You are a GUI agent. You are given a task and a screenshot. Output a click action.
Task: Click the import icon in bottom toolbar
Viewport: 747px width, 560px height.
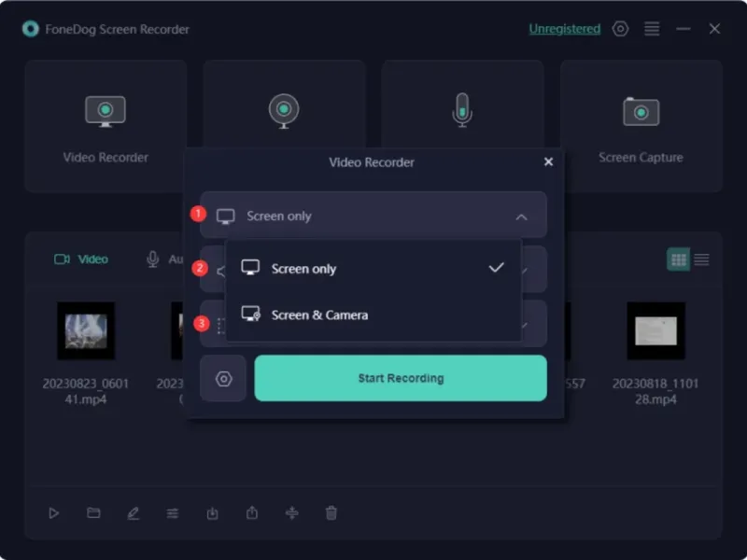[x=213, y=512]
